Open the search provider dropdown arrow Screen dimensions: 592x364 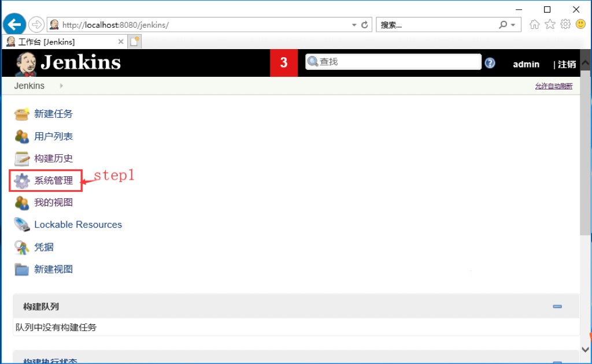[513, 25]
